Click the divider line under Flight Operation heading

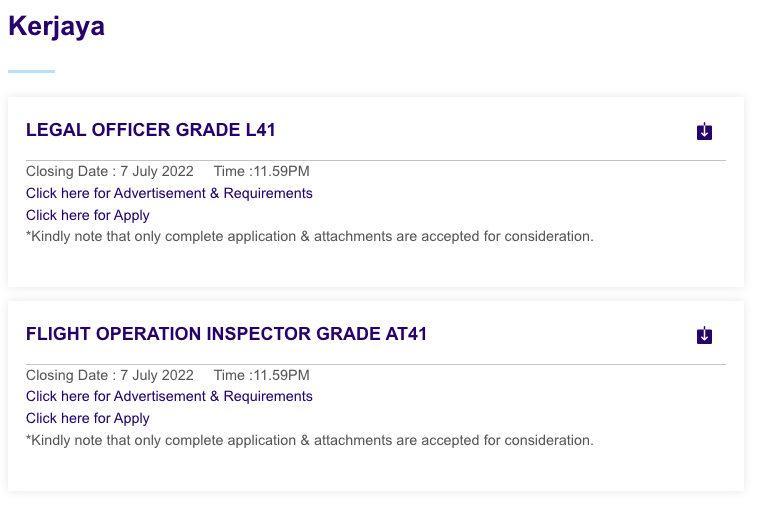[376, 364]
